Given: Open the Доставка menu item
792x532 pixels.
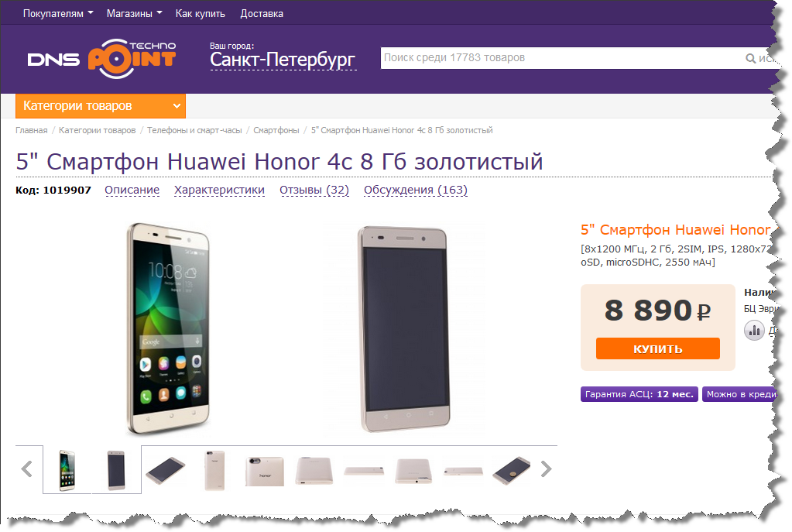Looking at the screenshot, I should pos(262,14).
